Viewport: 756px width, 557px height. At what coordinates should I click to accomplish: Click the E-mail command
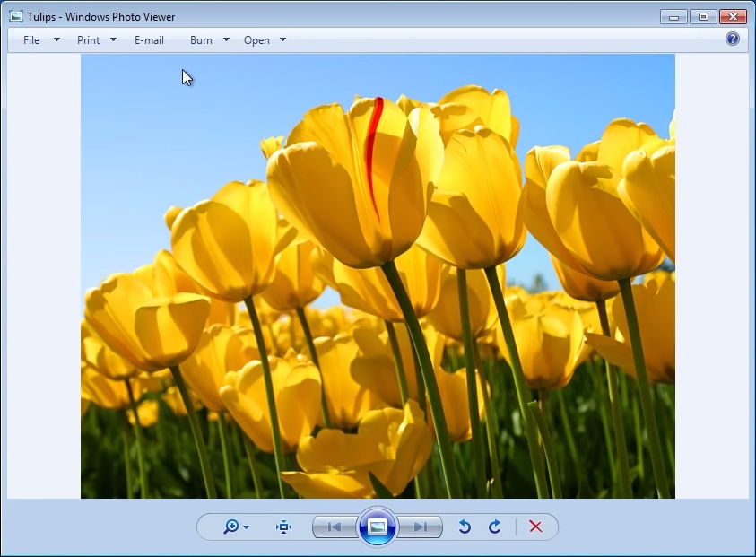coord(149,39)
